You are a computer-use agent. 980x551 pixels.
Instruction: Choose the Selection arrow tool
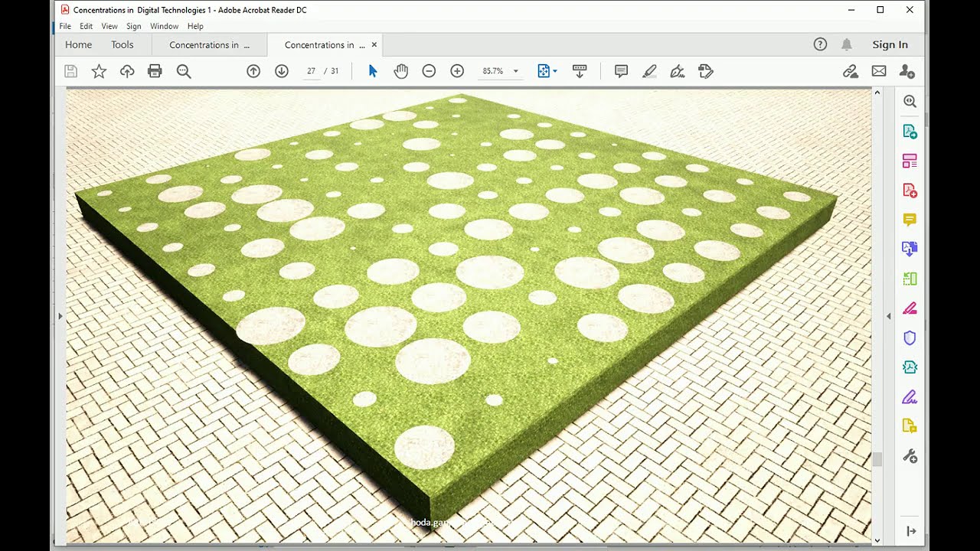point(373,71)
